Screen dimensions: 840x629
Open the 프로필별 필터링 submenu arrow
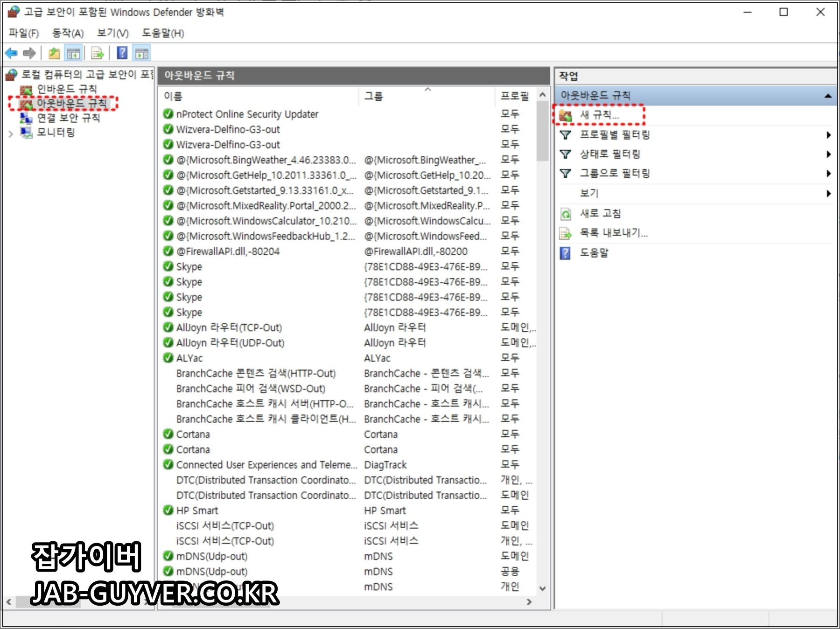pos(829,135)
